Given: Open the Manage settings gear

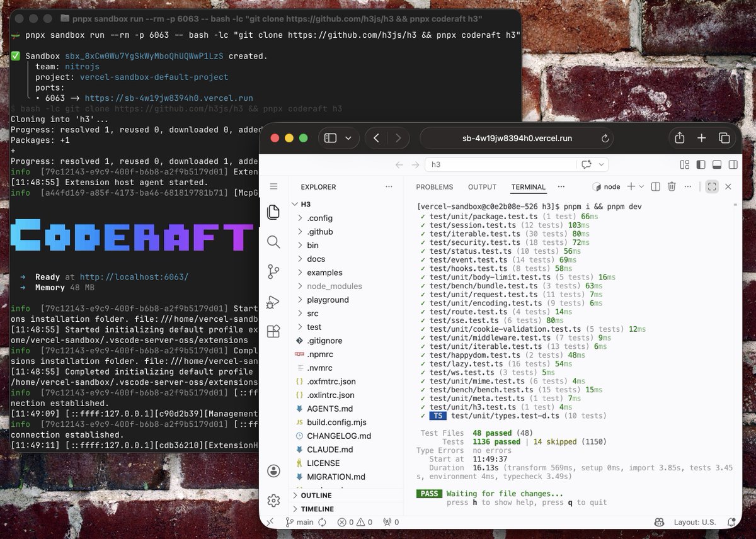Looking at the screenshot, I should point(273,501).
